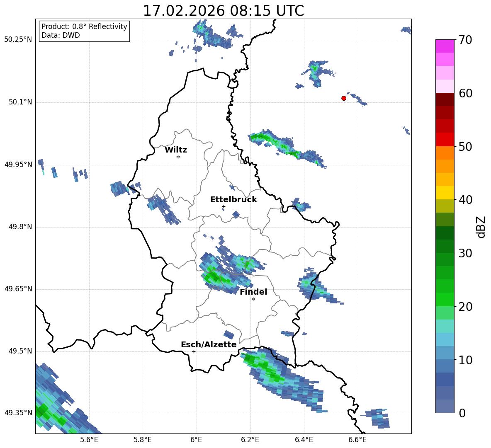Click the Ettelbruck city label
The width and height of the screenshot is (491, 448).
(x=233, y=200)
